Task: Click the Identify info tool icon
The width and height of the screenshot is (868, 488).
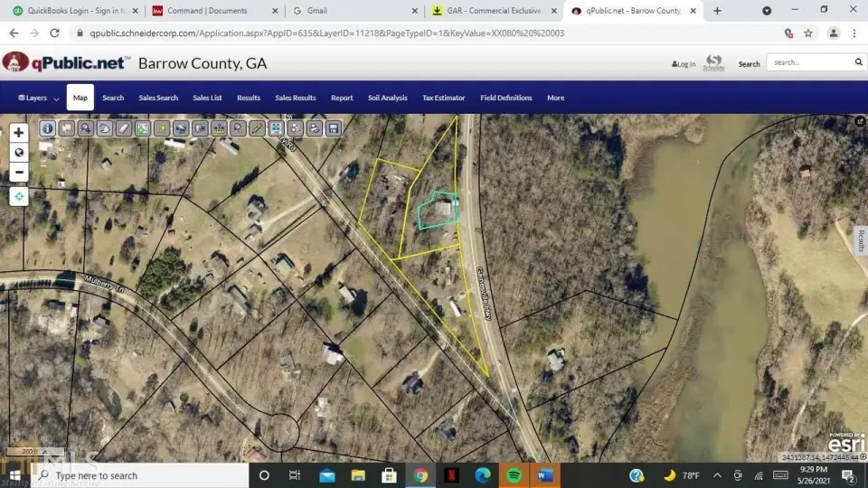Action: (47, 128)
